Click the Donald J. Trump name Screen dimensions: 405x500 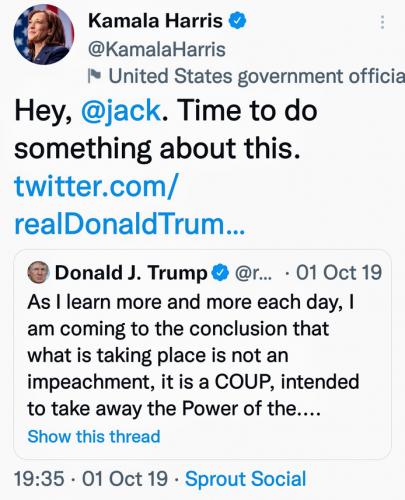click(131, 273)
